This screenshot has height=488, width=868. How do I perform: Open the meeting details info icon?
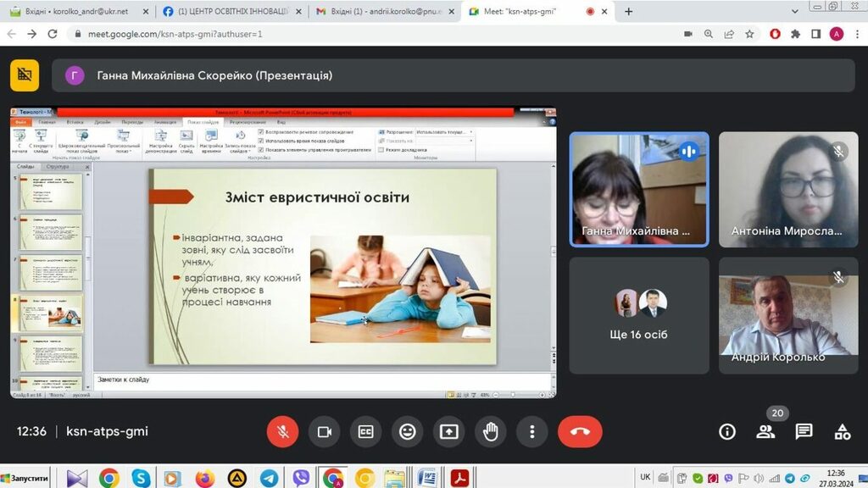pos(726,431)
